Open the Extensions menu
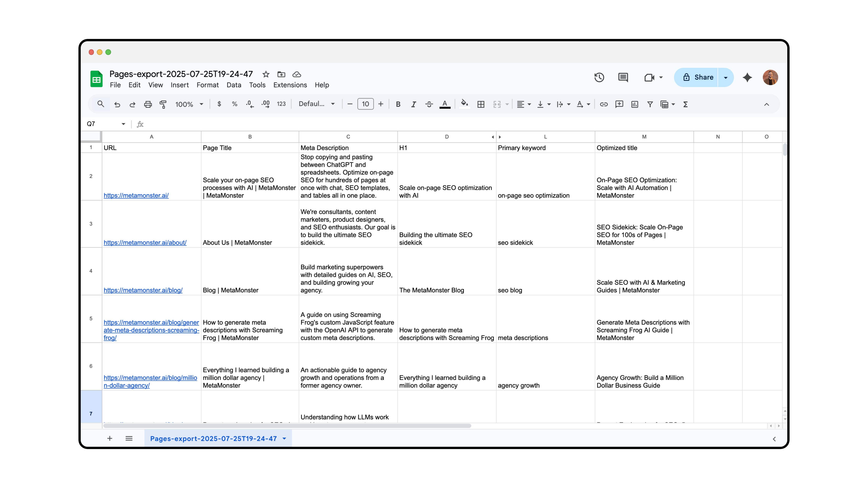The width and height of the screenshot is (868, 488). (290, 85)
